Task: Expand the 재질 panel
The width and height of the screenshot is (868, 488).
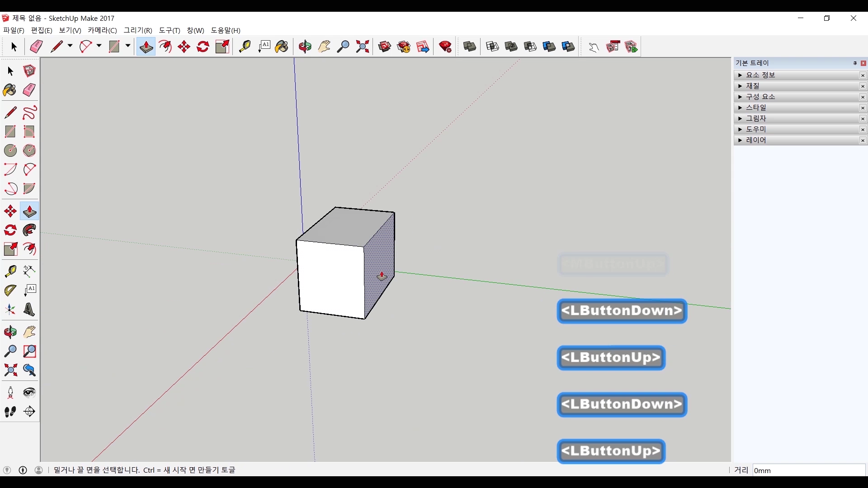Action: 753,86
